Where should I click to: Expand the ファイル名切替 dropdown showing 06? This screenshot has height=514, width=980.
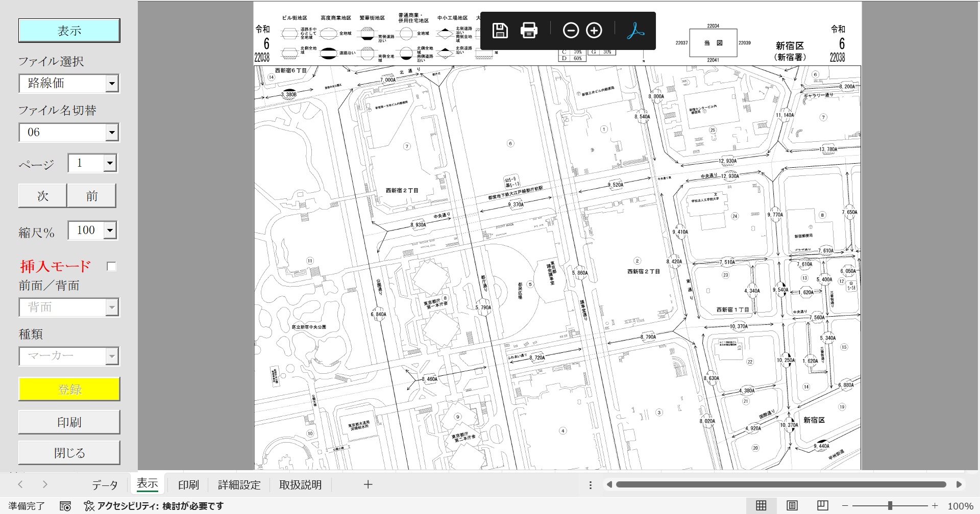click(x=112, y=133)
